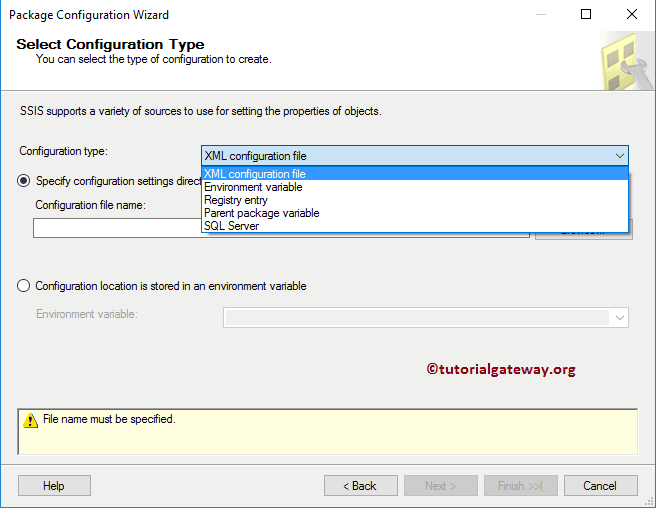Click the 'Configuration file name:' label
Screen dimensions: 656x508
90,205
